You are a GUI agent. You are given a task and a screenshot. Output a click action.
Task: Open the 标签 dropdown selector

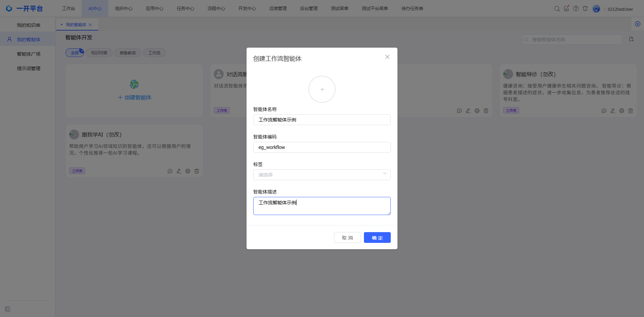click(x=322, y=175)
